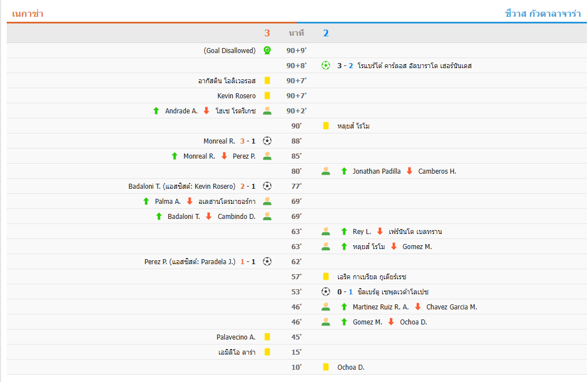The width and height of the screenshot is (588, 382).
Task: Click the green up arrow beside Jonathan Padilla
Action: (x=344, y=171)
